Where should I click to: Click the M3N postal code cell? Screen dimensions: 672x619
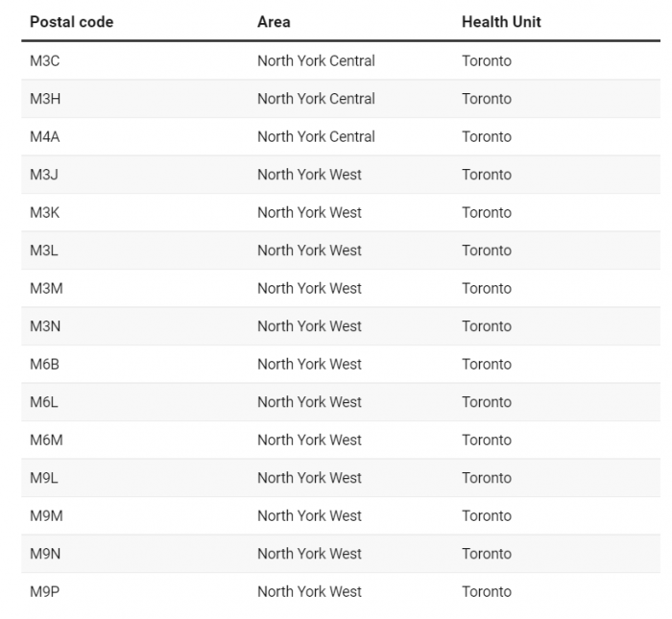pos(45,326)
